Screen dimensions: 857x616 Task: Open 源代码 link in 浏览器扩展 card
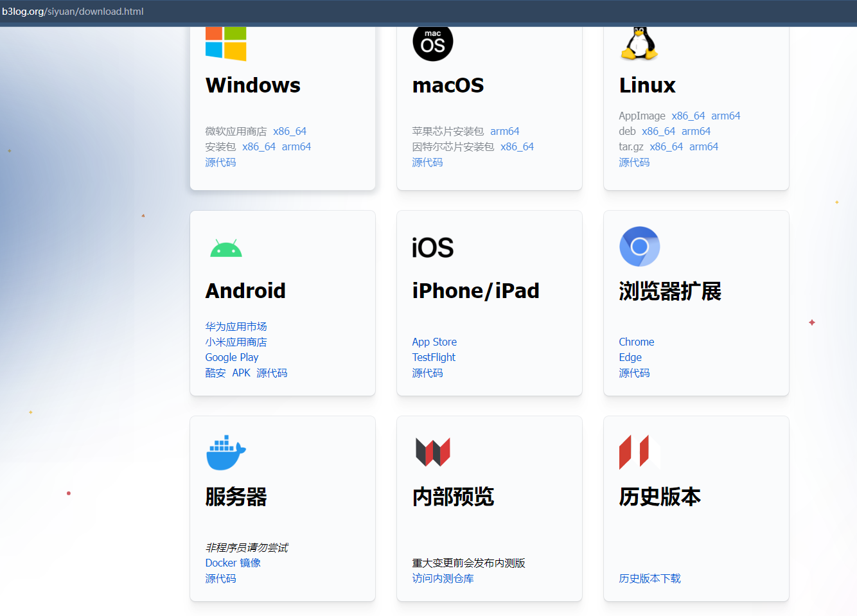point(634,373)
